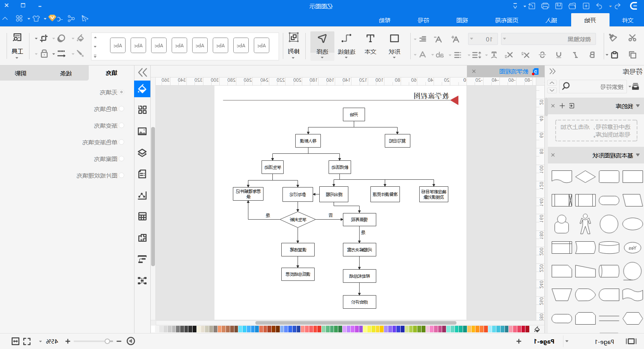Viewport: 644px width, 349px height.
Task: Click the active Page-1 page tab
Action: click(544, 341)
